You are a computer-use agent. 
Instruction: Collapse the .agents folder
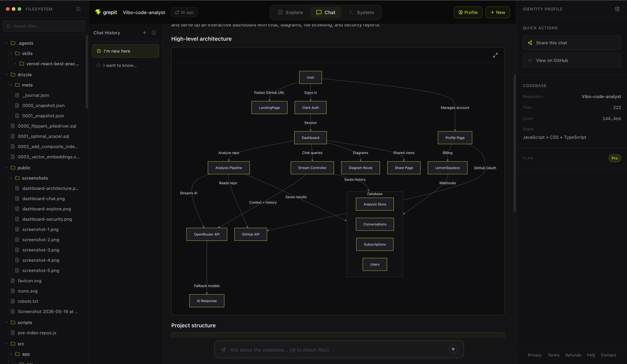point(6,43)
